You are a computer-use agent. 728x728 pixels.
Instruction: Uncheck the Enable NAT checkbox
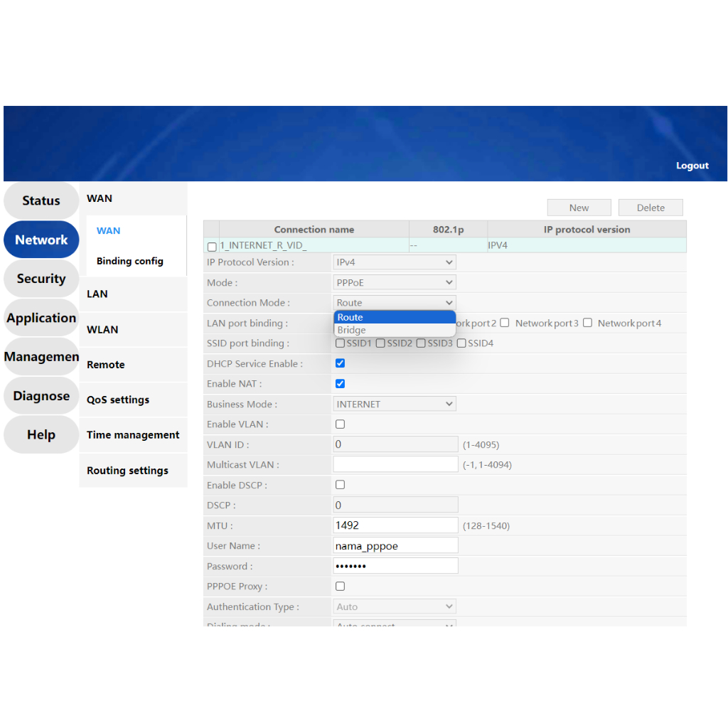coord(340,384)
